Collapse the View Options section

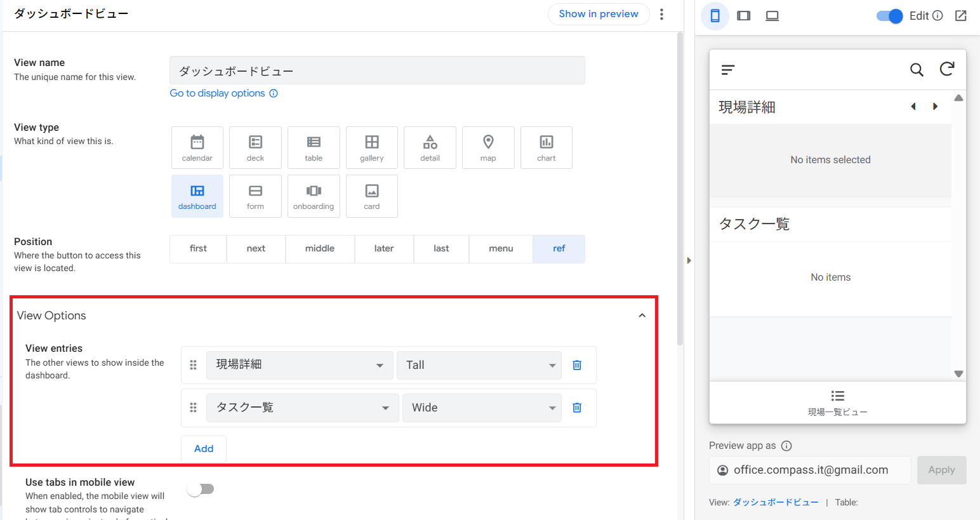tap(642, 316)
